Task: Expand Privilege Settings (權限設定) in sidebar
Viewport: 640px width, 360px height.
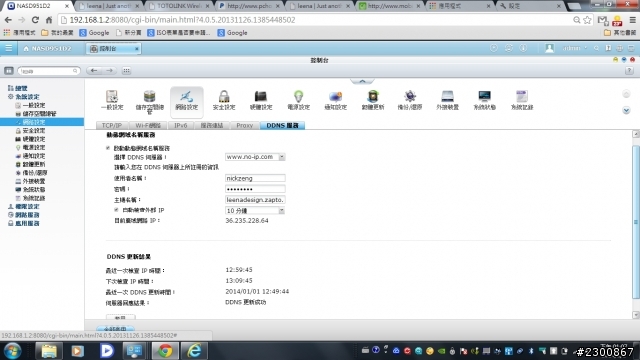Action: (x=24, y=207)
